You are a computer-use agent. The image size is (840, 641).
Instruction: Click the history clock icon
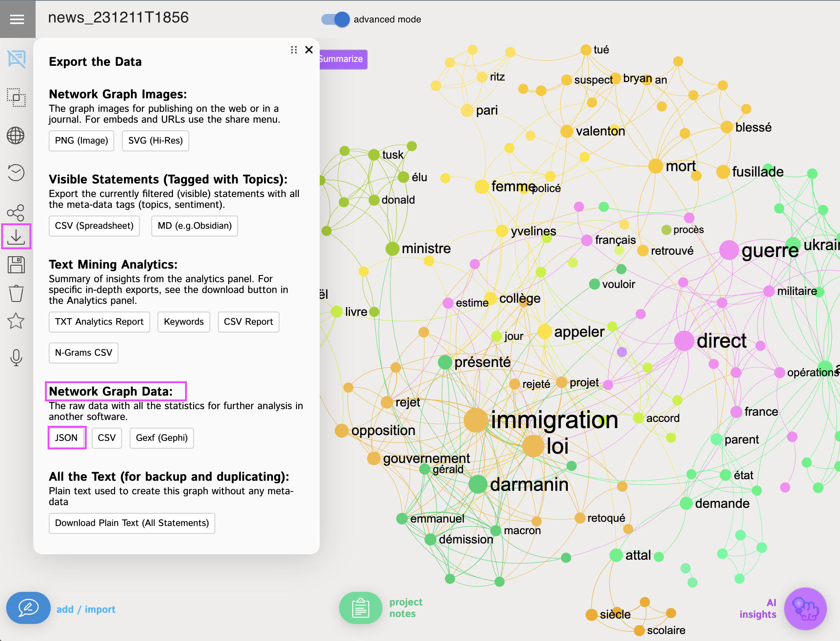tap(16, 172)
